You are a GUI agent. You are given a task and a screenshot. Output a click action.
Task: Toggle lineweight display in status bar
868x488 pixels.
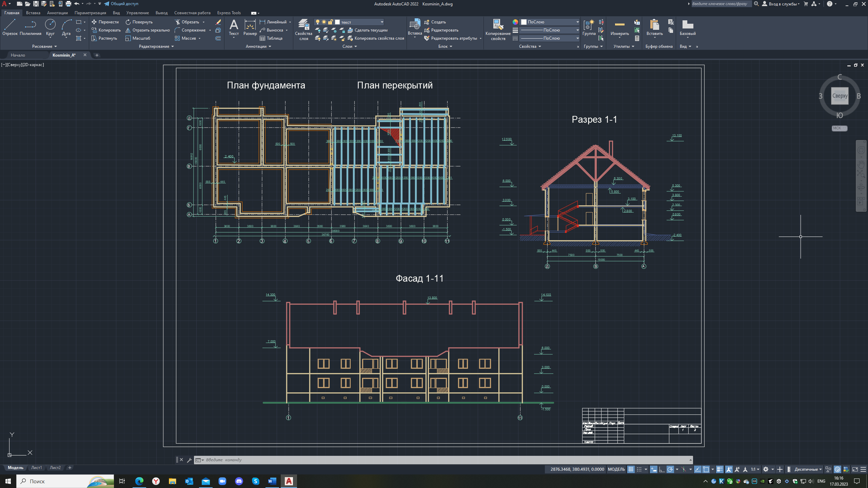[719, 469]
